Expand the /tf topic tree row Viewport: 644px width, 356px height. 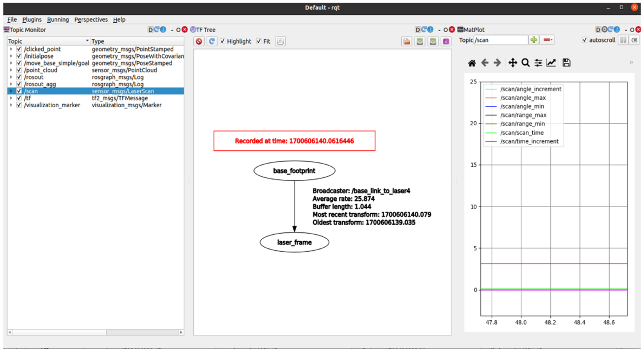point(11,98)
